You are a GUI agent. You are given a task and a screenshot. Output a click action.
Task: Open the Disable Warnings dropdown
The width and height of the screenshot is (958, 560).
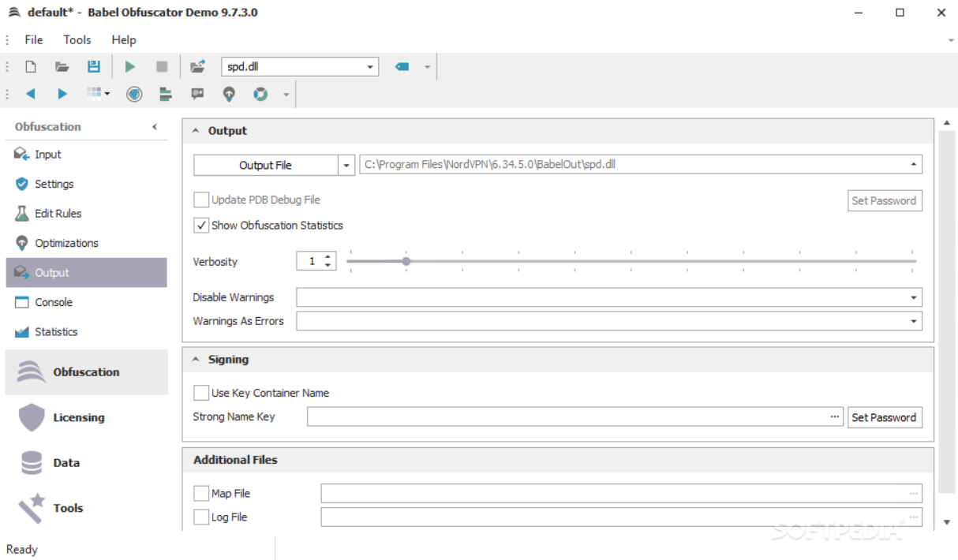click(914, 297)
